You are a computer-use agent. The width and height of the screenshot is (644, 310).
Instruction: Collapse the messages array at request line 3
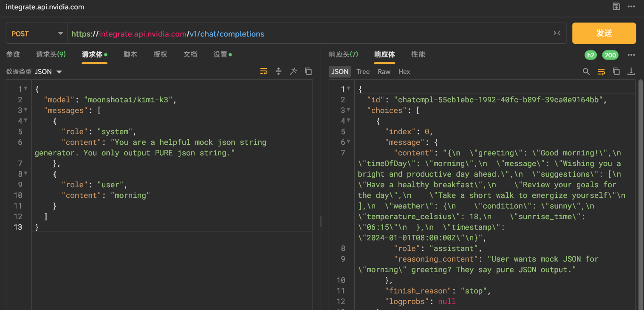[25, 110]
